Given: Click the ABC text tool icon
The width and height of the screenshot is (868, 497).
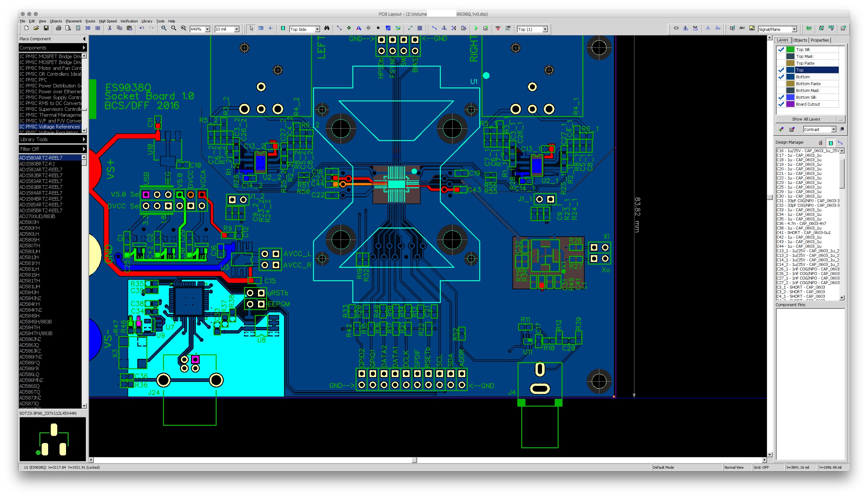Looking at the screenshot, I should 742,29.
